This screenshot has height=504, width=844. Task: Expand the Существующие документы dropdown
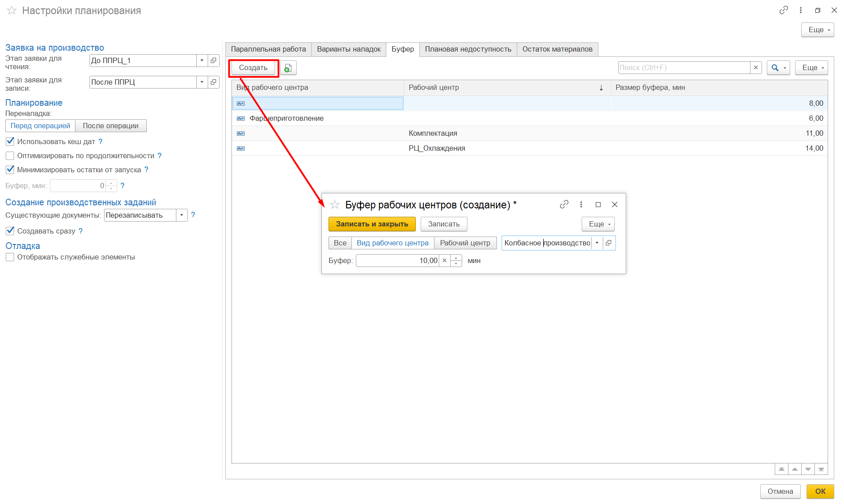(182, 215)
